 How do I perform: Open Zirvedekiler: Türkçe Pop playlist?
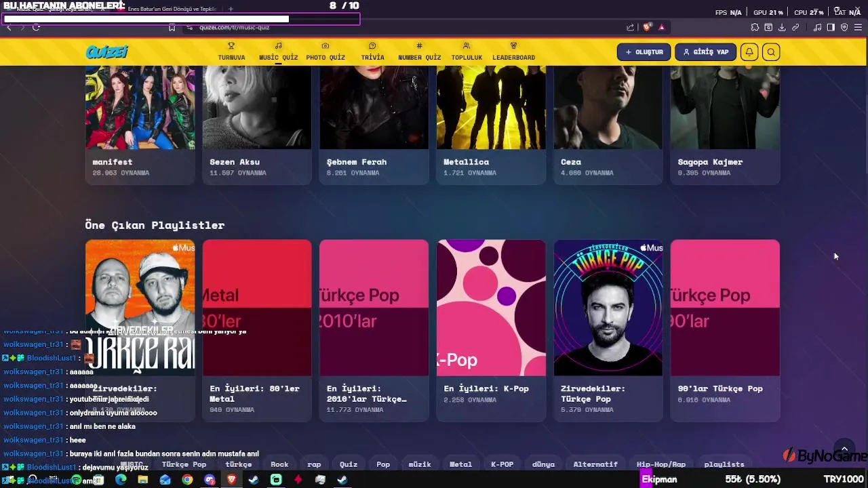click(608, 330)
